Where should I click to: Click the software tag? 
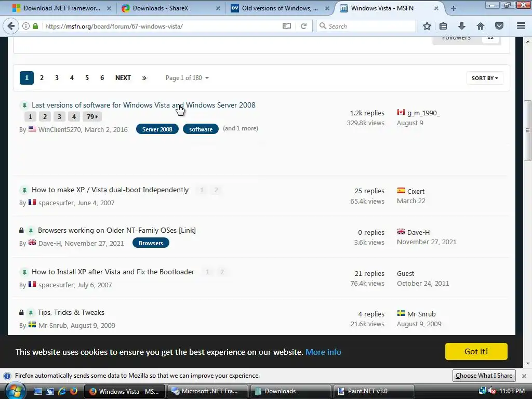point(201,129)
